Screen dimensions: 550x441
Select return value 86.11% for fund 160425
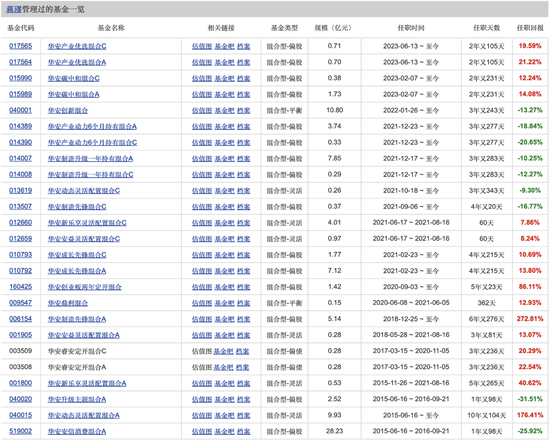[x=530, y=287]
